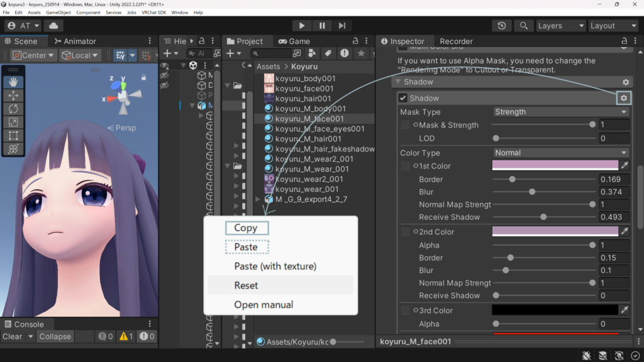644x362 pixels.
Task: Pick 1st Color with eyedropper
Action: click(625, 165)
